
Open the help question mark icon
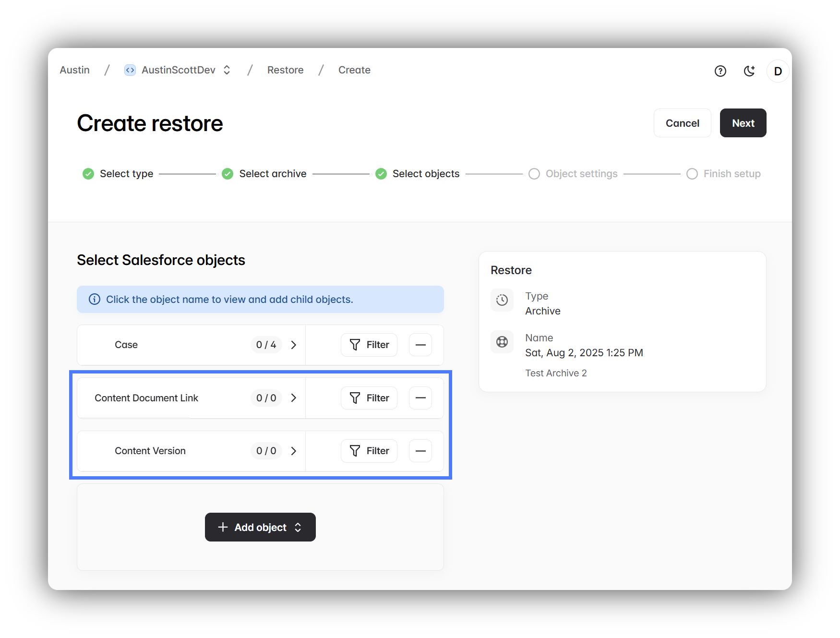pyautogui.click(x=720, y=71)
